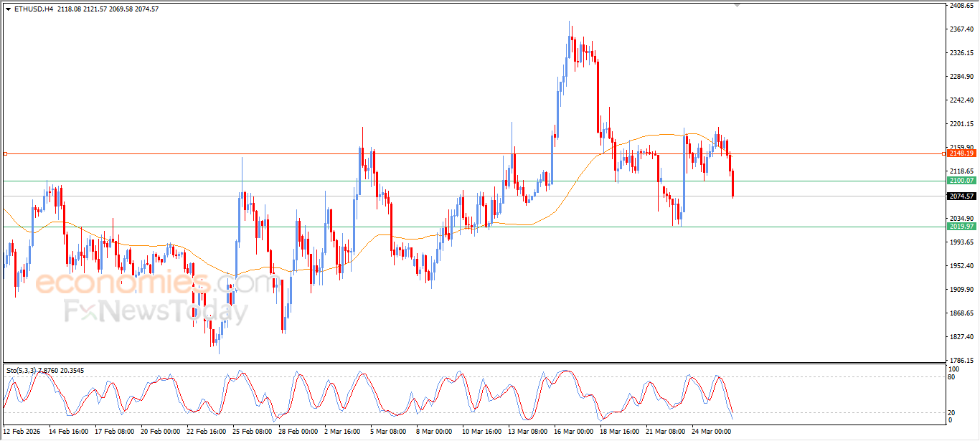Click the 13 Mar 08:00 time label
This screenshot has width=980, height=441.
click(528, 432)
